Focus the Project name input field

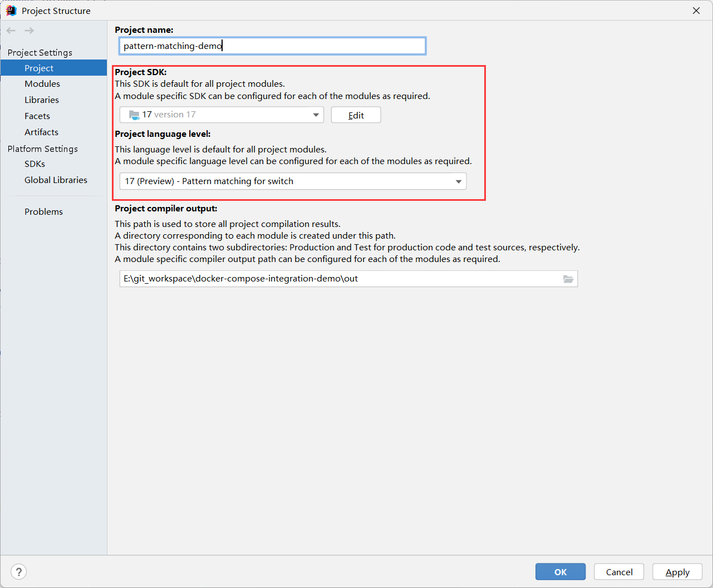tap(273, 46)
